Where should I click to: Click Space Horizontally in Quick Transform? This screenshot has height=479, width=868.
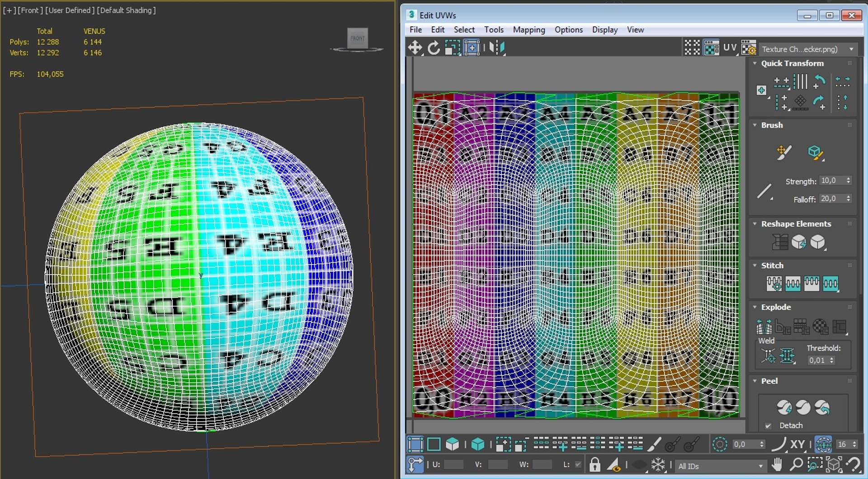(842, 82)
